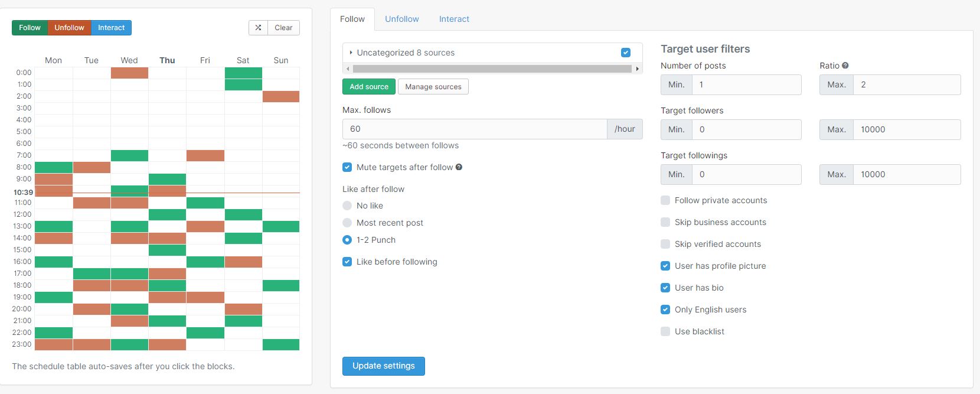Click the sources horizontal scrollbar
980x394 pixels.
point(492,69)
